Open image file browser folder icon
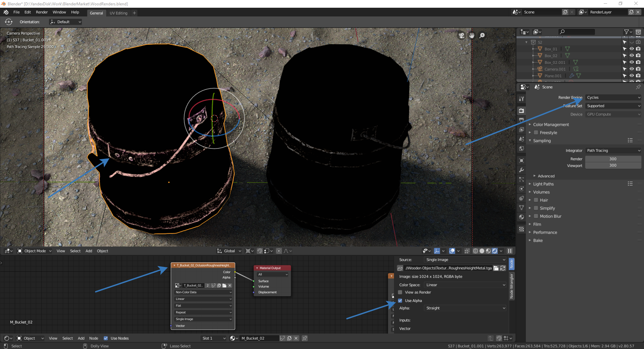 point(496,268)
